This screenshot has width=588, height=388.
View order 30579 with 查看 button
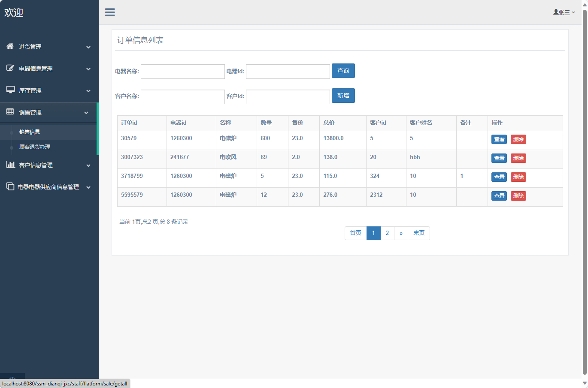(x=499, y=139)
